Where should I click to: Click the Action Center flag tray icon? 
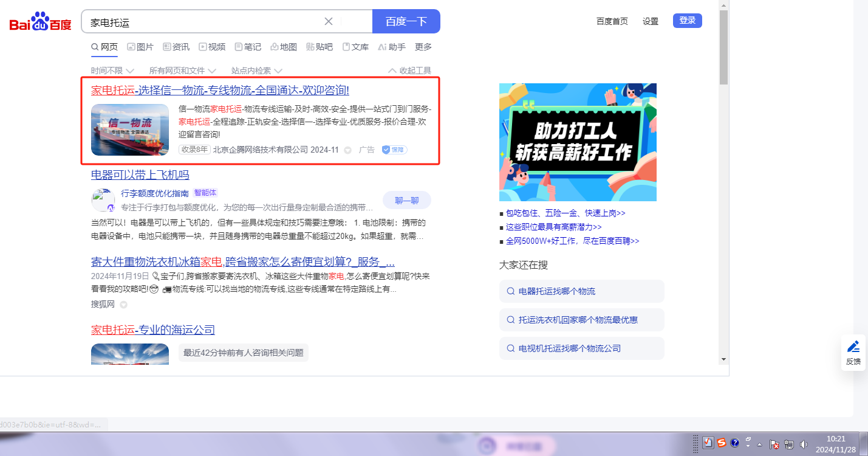774,444
